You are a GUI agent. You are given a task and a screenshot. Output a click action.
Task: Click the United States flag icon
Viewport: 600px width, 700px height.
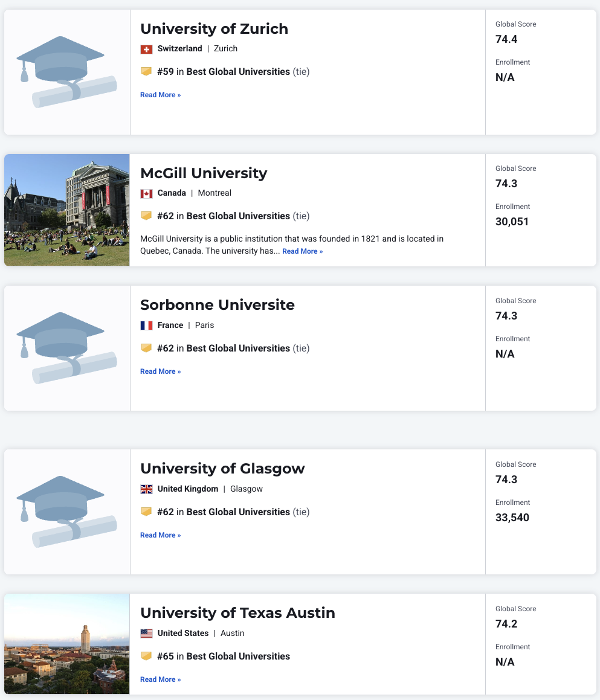(x=146, y=634)
